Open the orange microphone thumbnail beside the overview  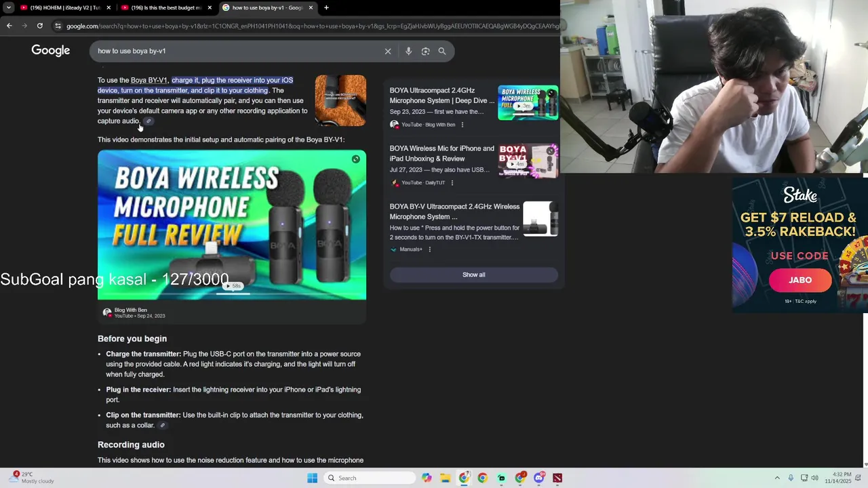coord(340,100)
